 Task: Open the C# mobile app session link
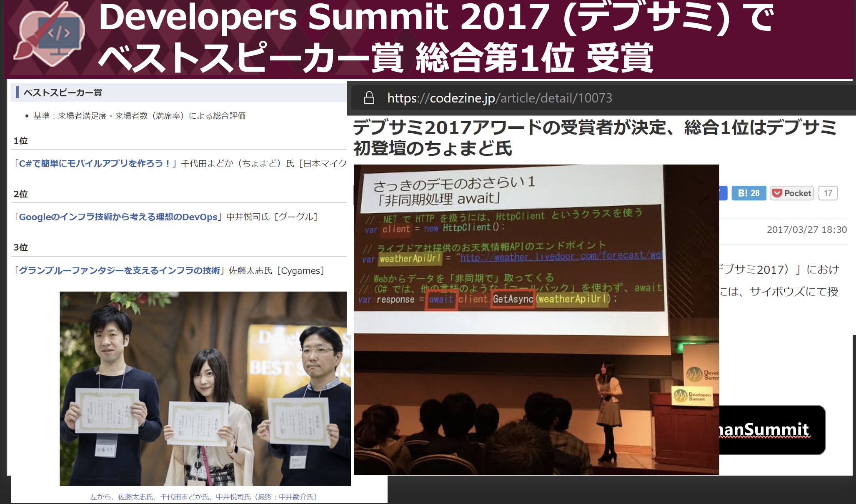95,164
